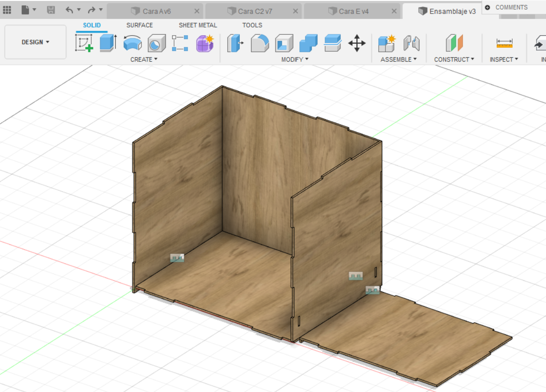Select the Create Form tool

click(x=205, y=43)
